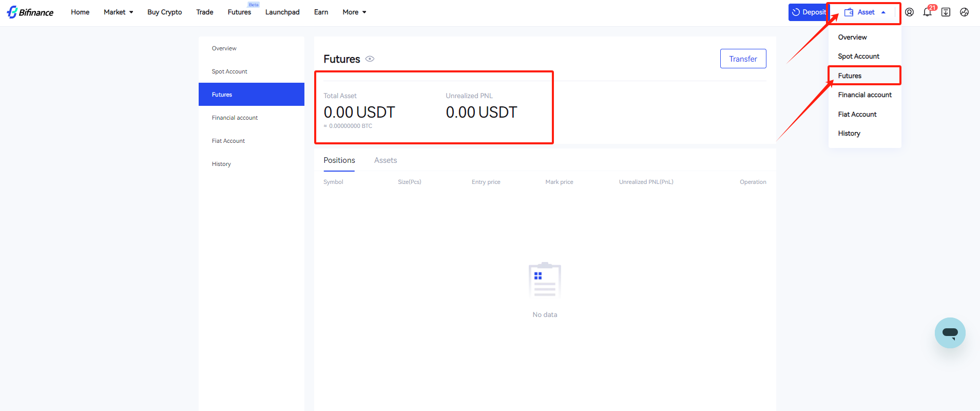Click the Bifinance logo
The width and height of the screenshot is (980, 411).
pos(30,12)
